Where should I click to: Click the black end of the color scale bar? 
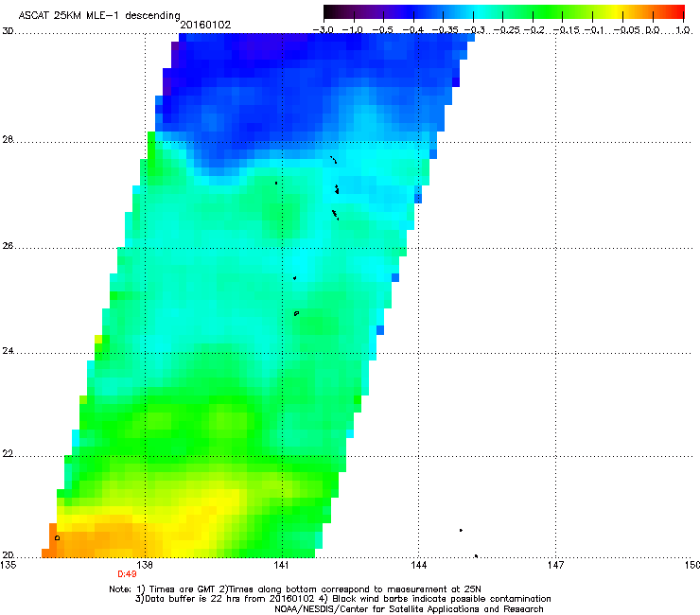pyautogui.click(x=329, y=11)
